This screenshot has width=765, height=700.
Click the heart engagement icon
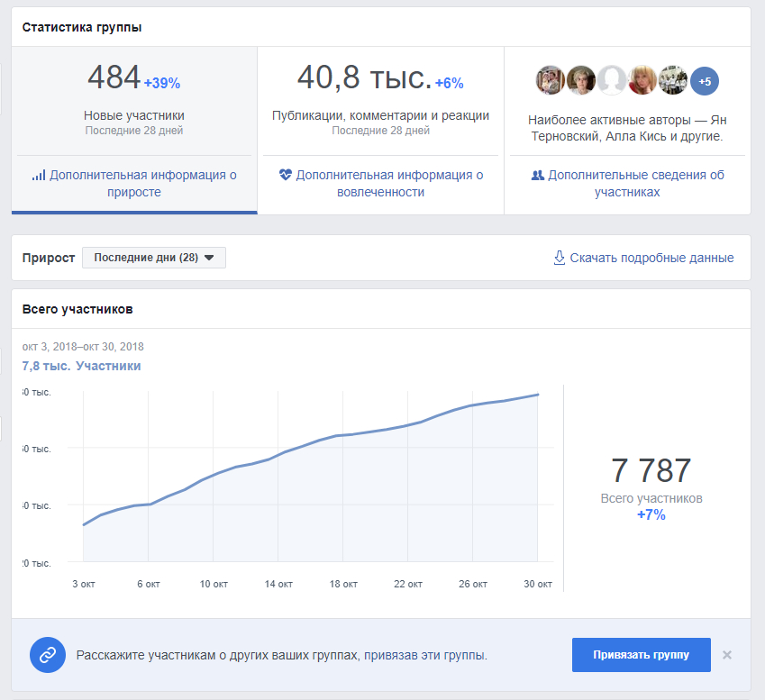[286, 174]
